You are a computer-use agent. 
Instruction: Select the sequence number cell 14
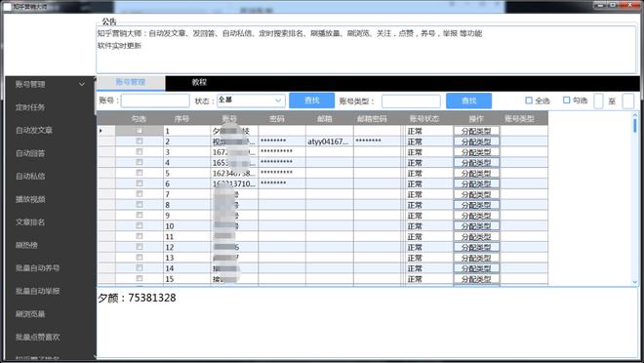click(186, 268)
